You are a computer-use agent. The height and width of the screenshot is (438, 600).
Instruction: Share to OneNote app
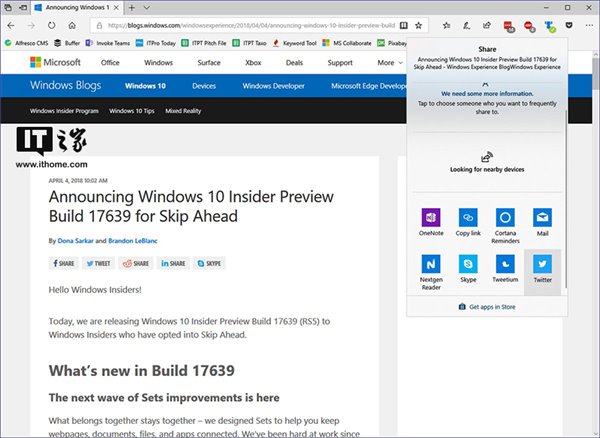tap(431, 222)
